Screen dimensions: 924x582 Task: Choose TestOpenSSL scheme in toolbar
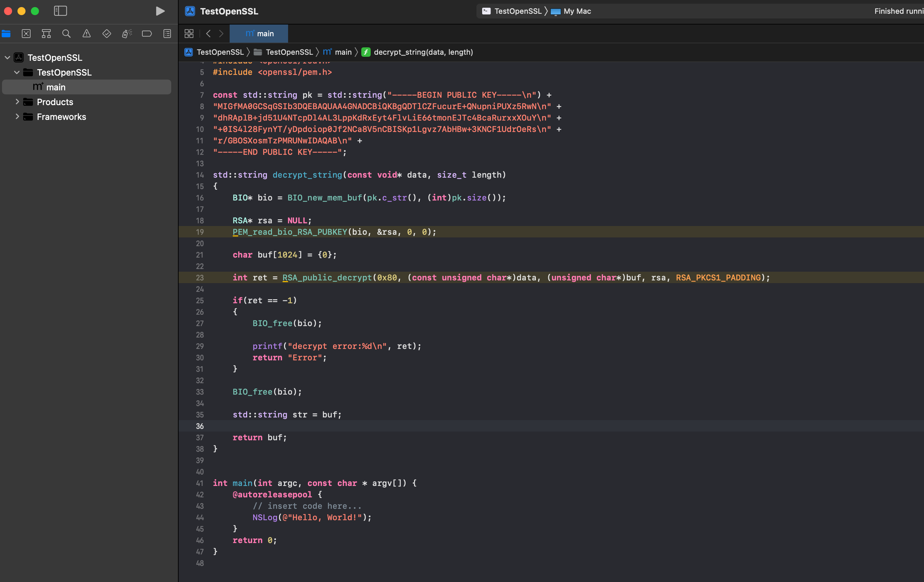[x=512, y=11]
